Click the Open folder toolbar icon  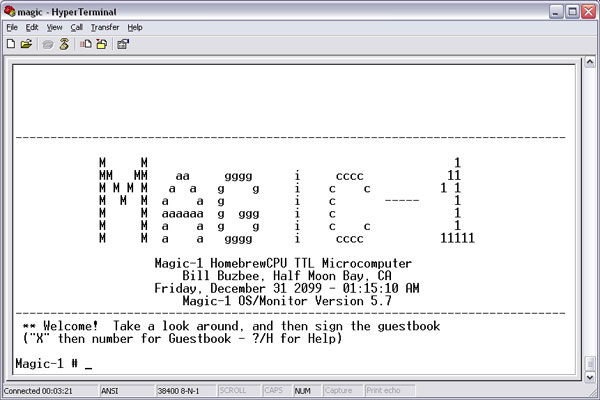click(25, 44)
